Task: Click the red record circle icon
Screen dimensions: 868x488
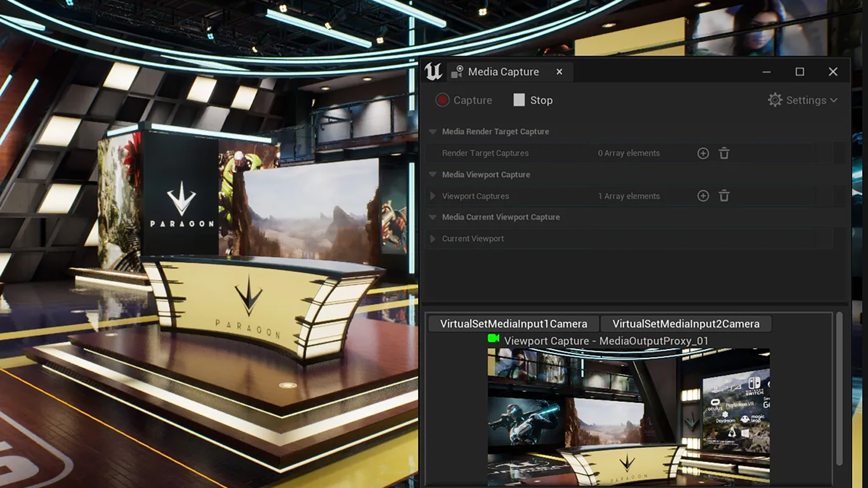Action: [x=442, y=100]
